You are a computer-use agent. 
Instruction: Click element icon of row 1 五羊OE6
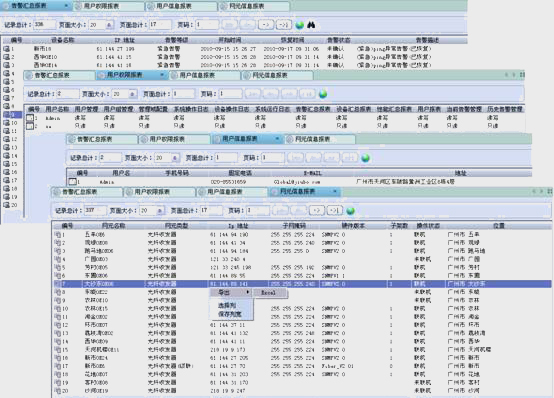[x=58, y=234]
